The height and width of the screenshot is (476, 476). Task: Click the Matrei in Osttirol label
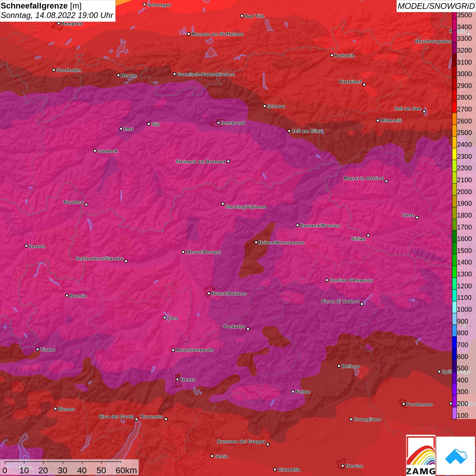click(364, 178)
